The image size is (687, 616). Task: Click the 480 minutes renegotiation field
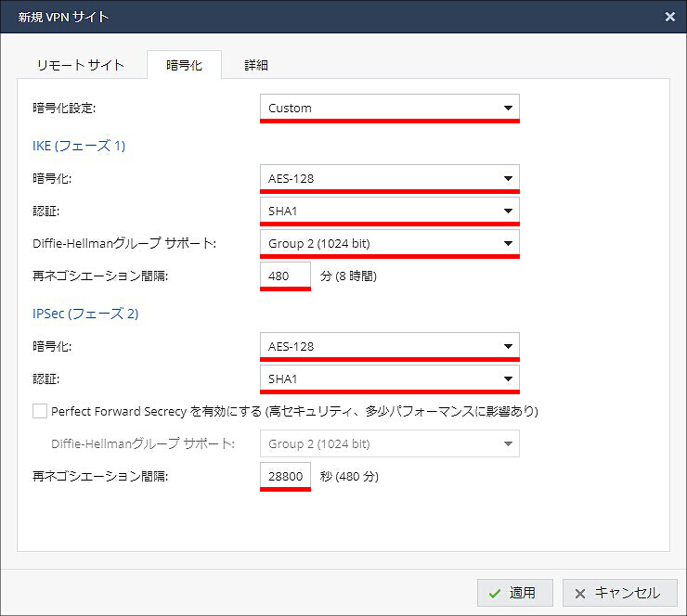tap(285, 276)
